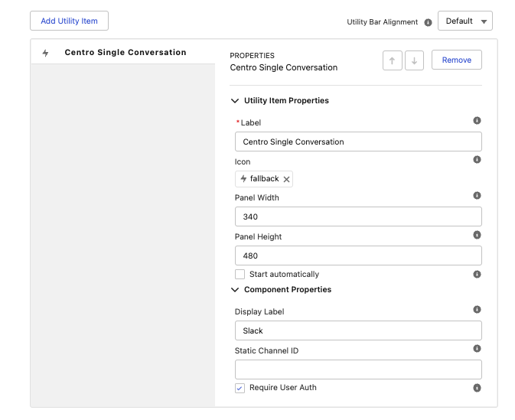The width and height of the screenshot is (515, 420).
Task: Move utility item up with arrow button
Action: coord(392,60)
